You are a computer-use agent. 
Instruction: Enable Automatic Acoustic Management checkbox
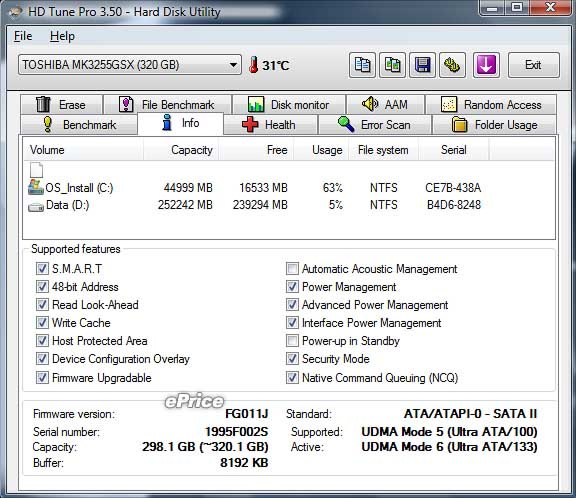[x=292, y=268]
